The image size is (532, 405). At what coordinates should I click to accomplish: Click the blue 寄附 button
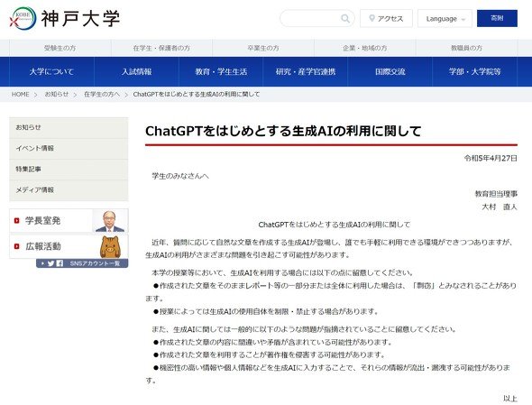(497, 18)
